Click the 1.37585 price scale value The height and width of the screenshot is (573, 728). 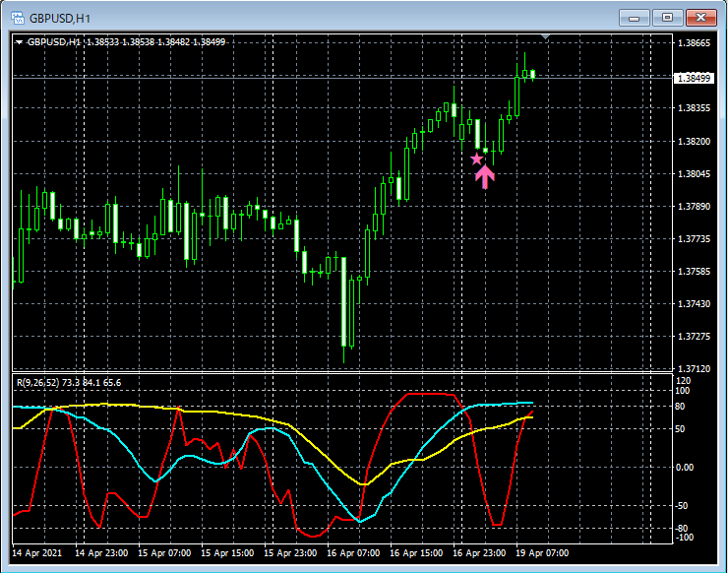click(694, 272)
